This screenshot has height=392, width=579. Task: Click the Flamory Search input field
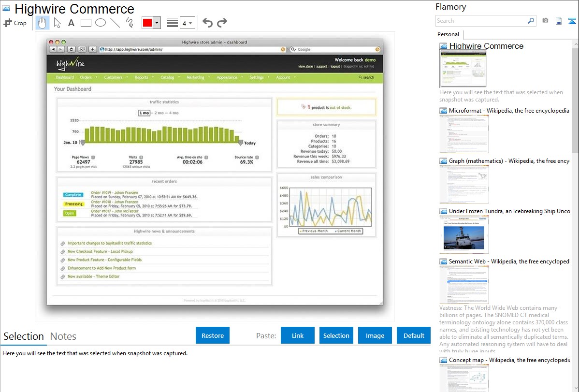pyautogui.click(x=481, y=21)
